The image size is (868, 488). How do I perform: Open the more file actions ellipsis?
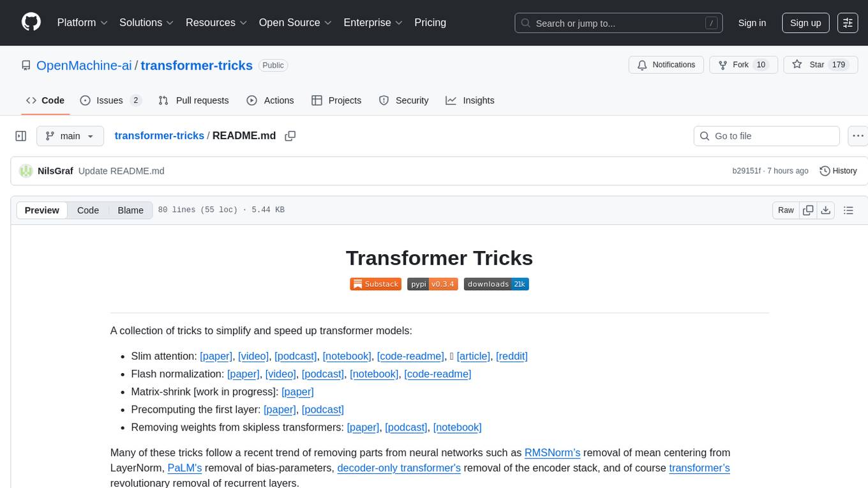coord(858,136)
